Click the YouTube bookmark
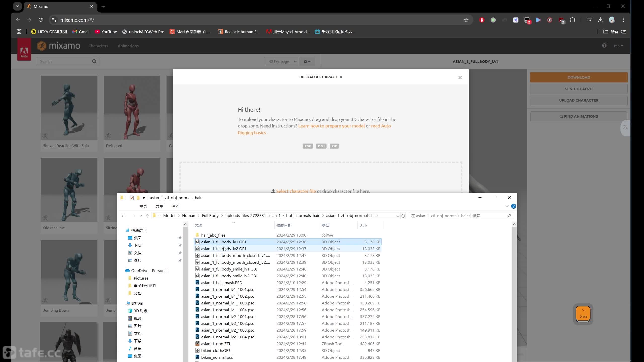 point(106,32)
